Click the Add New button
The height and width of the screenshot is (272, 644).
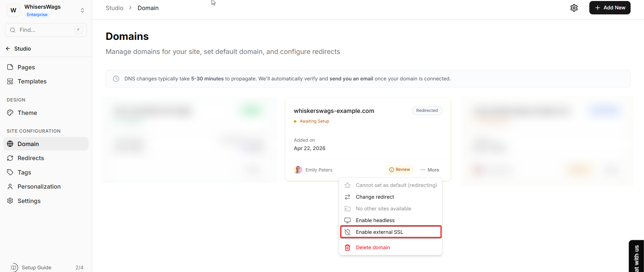tap(609, 8)
